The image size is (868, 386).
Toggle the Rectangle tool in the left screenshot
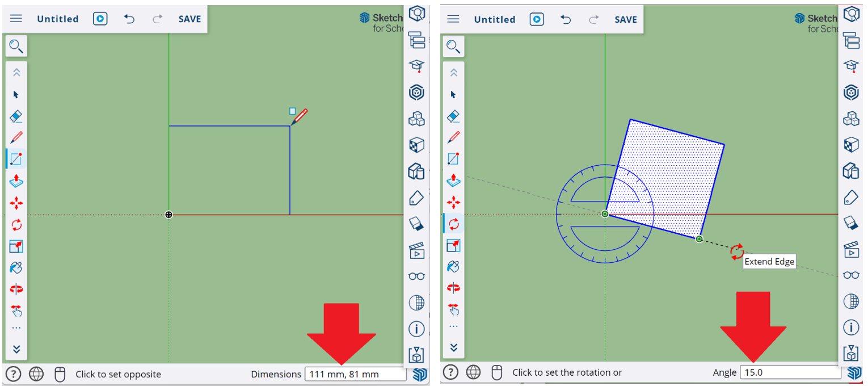(x=16, y=159)
